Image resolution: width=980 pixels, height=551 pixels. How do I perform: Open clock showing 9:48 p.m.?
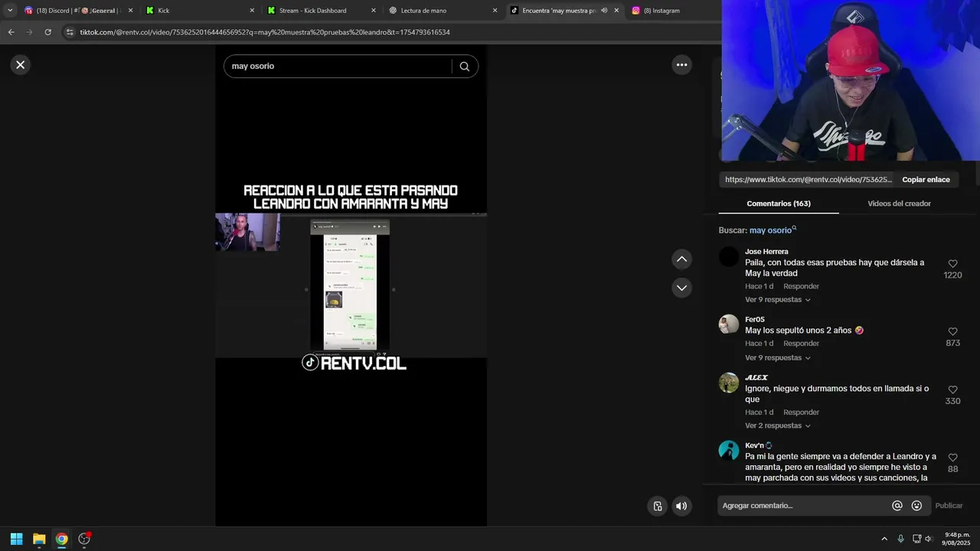(956, 539)
